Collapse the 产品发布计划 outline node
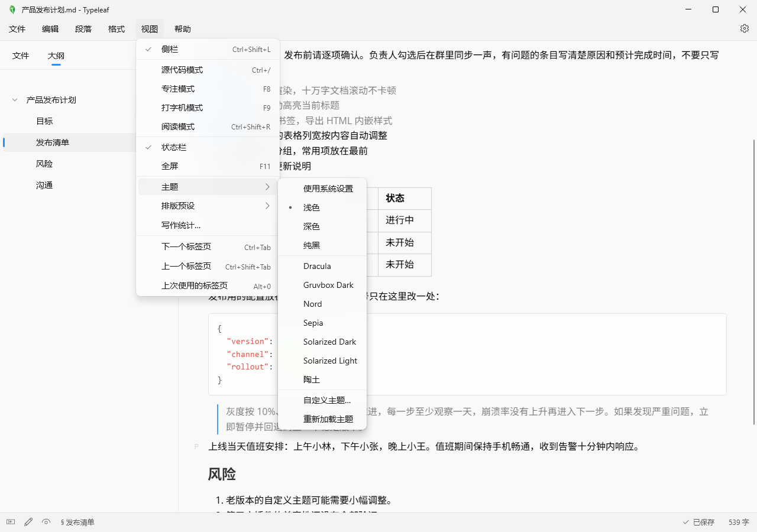The height and width of the screenshot is (532, 757). 15,100
